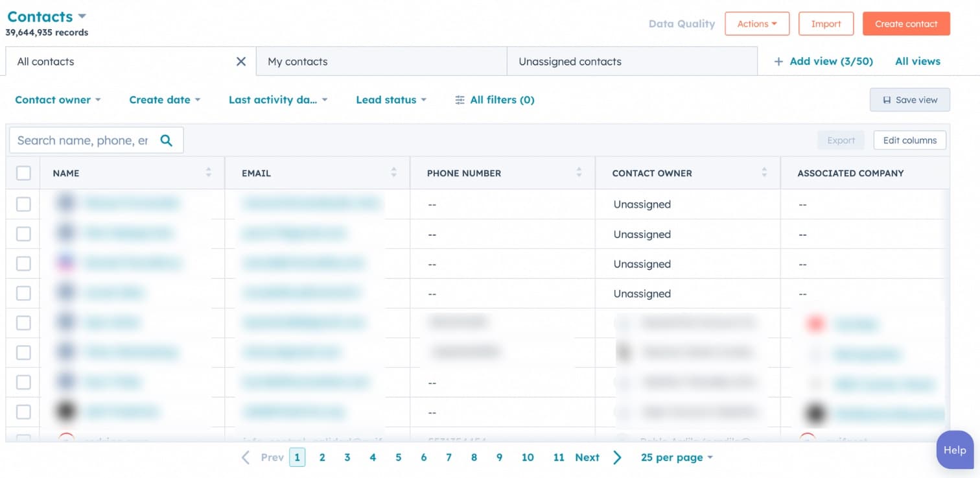Click the Email column sort arrows
This screenshot has width=980, height=478.
[393, 173]
